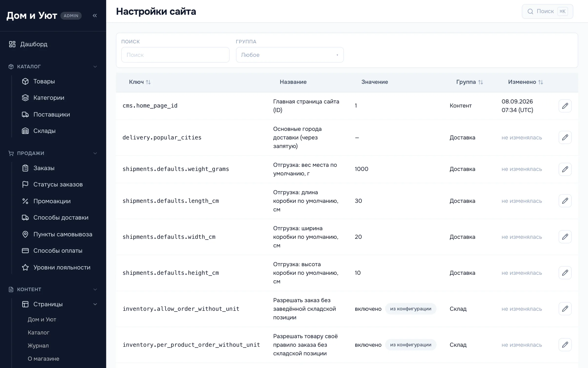Click the global Поиск button in the header
This screenshot has width=588, height=368.
[547, 11]
